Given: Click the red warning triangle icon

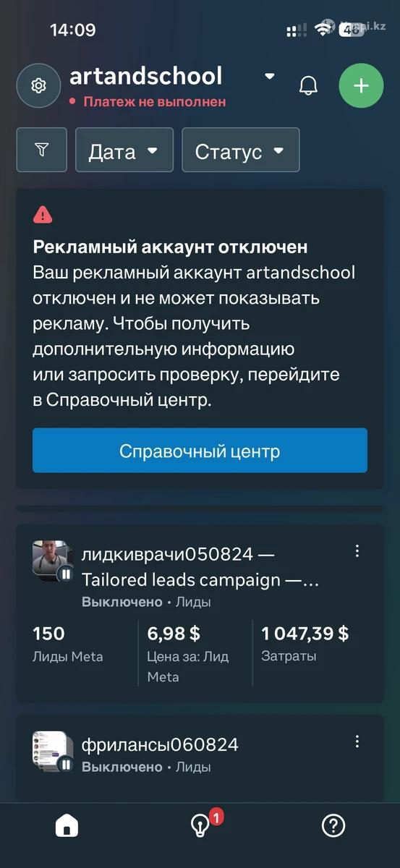Looking at the screenshot, I should click(x=43, y=214).
